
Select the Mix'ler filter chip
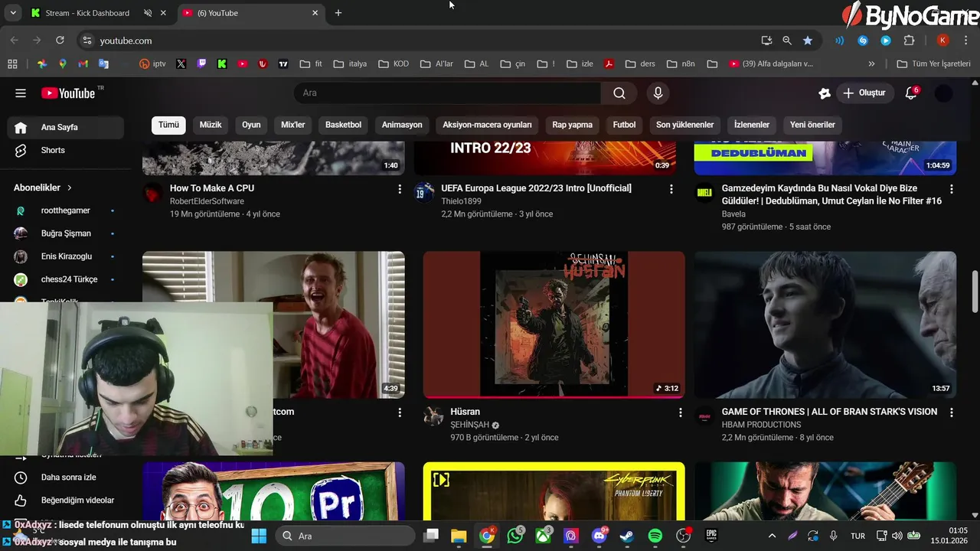coord(293,125)
